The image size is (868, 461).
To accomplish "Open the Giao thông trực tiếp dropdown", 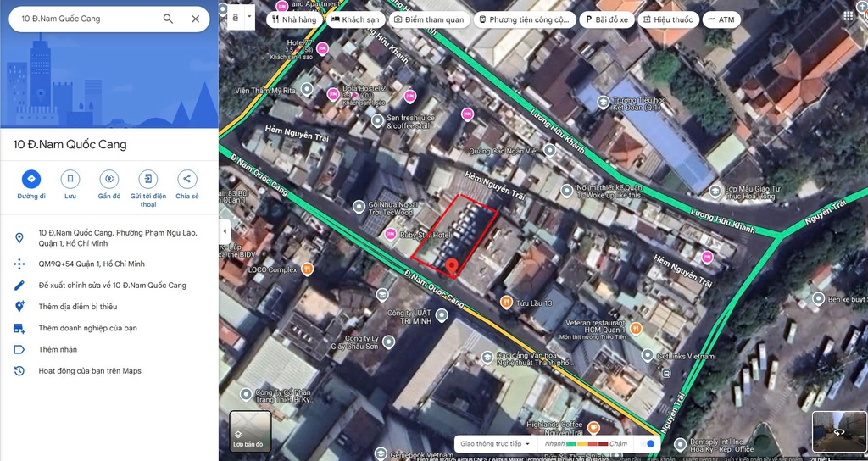I will (495, 444).
